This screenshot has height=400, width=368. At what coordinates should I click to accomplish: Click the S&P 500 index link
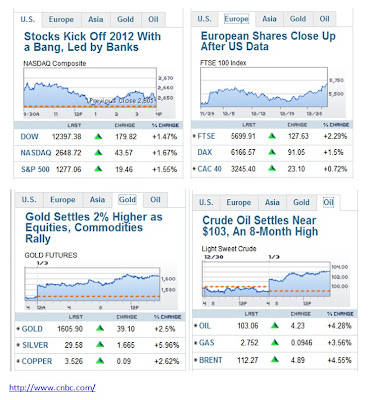35,169
